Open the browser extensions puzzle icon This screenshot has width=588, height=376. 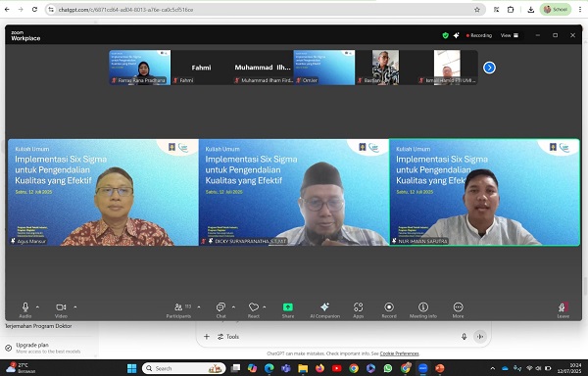[511, 10]
